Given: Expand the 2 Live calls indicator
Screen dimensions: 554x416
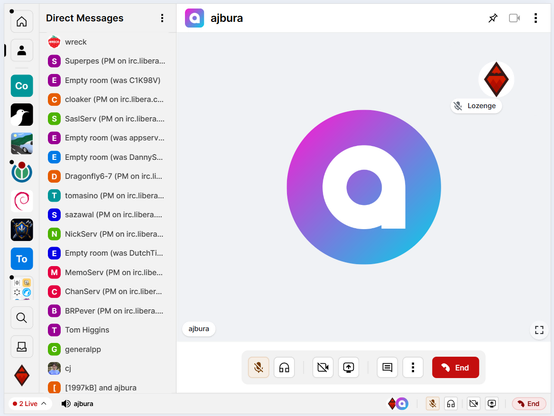Looking at the screenshot, I should tap(30, 404).
